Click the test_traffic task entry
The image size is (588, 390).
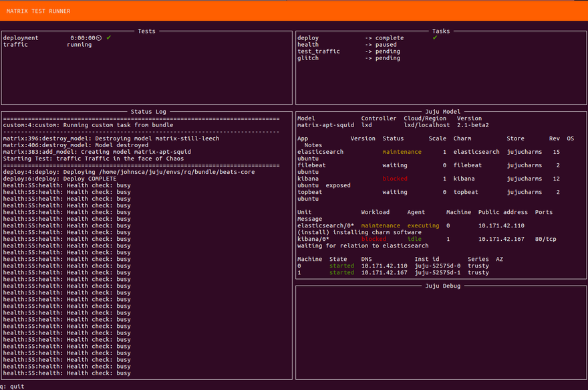tap(349, 52)
